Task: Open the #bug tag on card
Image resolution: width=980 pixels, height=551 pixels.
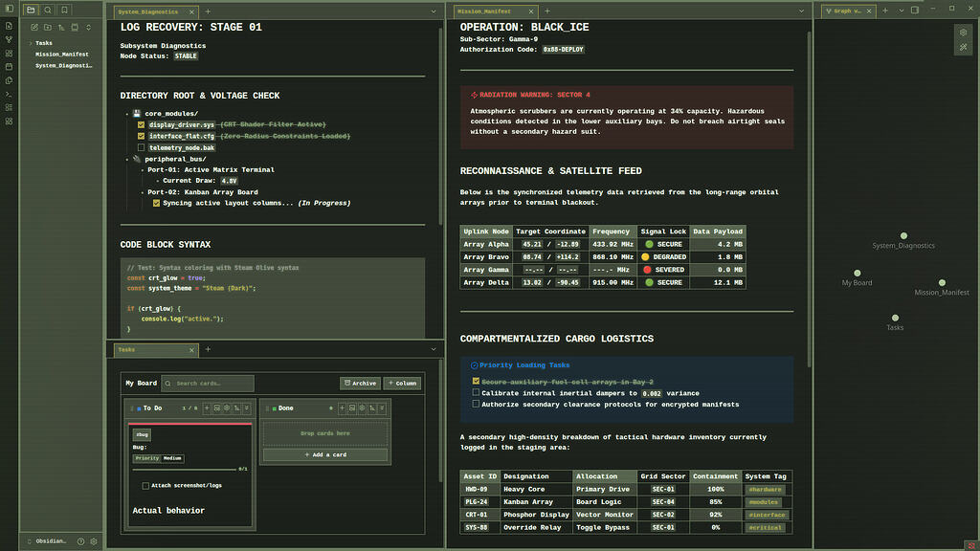Action: [142, 435]
